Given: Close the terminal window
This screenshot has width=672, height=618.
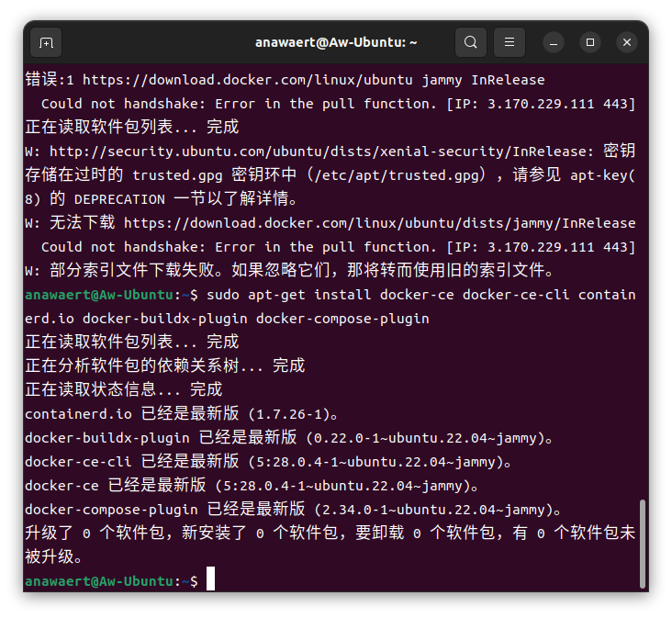Looking at the screenshot, I should coord(627,42).
